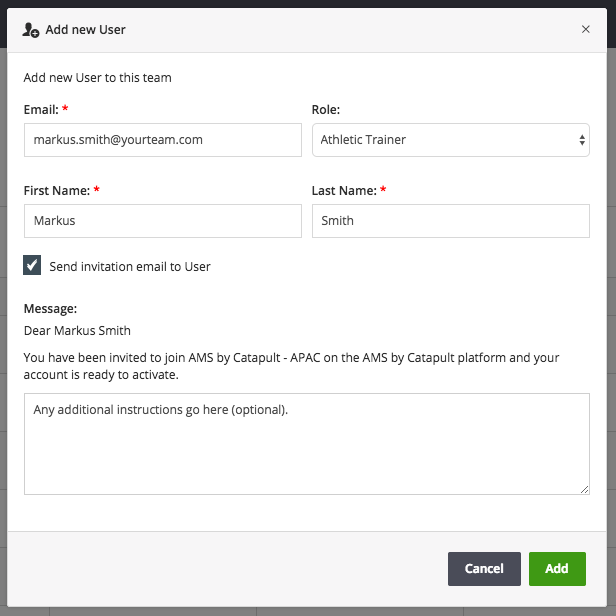Open the Athletic Trainer role dropdown
Screen dimensions: 616x616
point(451,140)
